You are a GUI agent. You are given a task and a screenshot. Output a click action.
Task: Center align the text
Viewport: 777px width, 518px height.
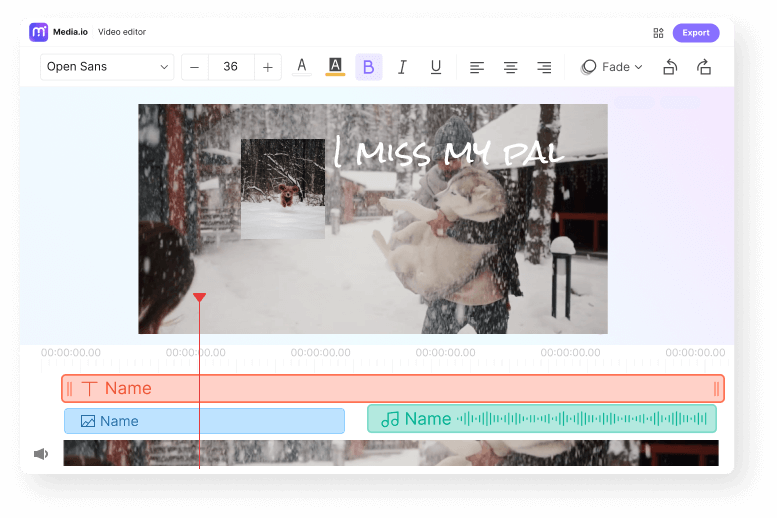click(510, 67)
